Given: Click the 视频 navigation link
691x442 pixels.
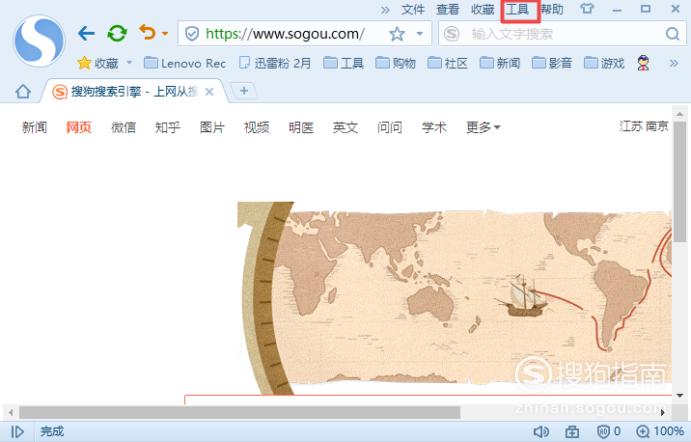Looking at the screenshot, I should (256, 127).
